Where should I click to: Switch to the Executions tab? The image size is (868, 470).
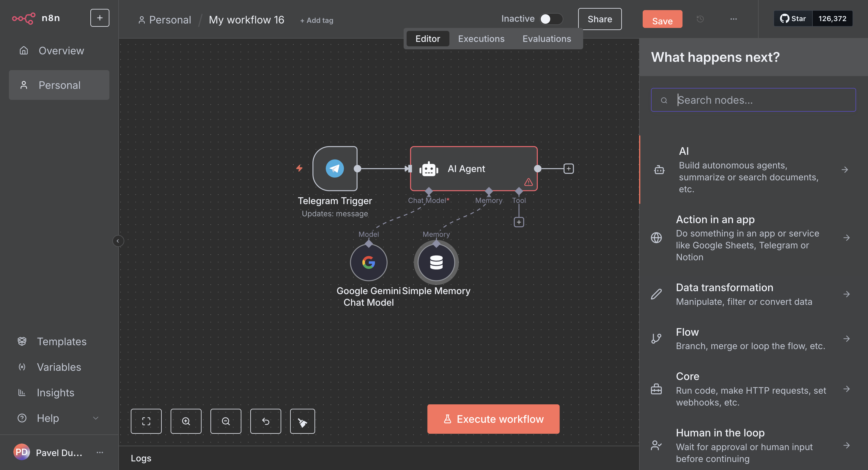click(481, 39)
